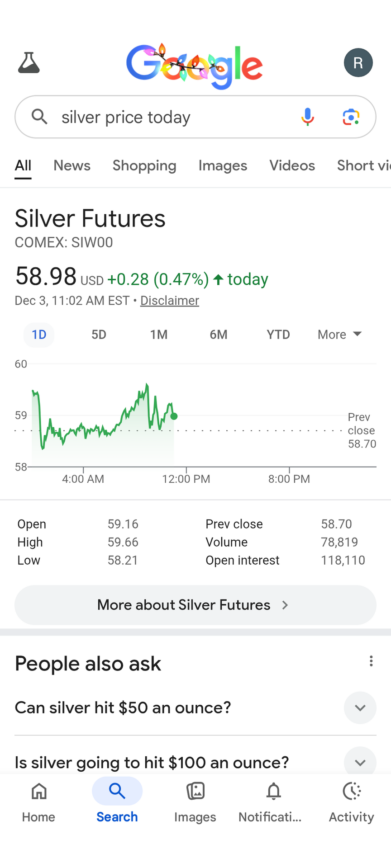The image size is (391, 868).
Task: Open Notifications bell in bottom bar
Action: (273, 801)
